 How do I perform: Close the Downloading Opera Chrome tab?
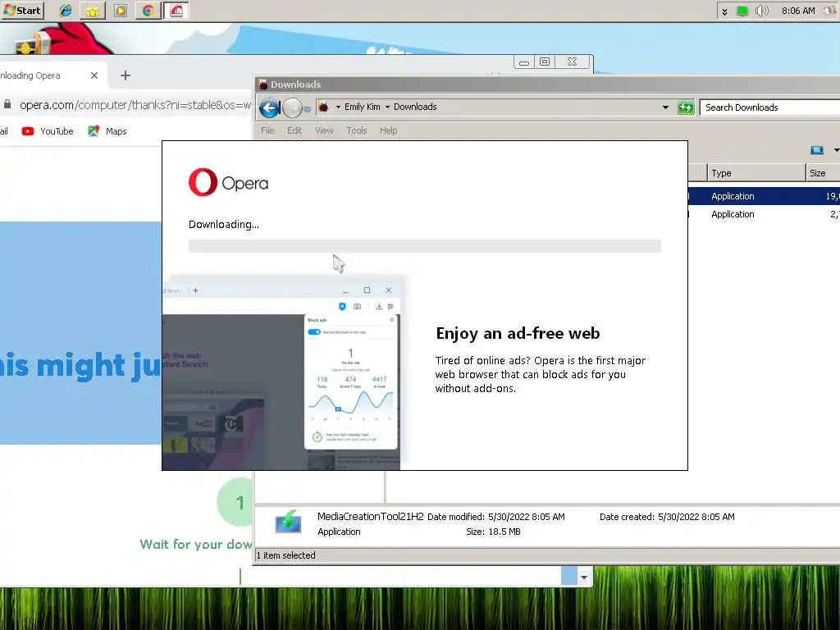click(x=94, y=75)
